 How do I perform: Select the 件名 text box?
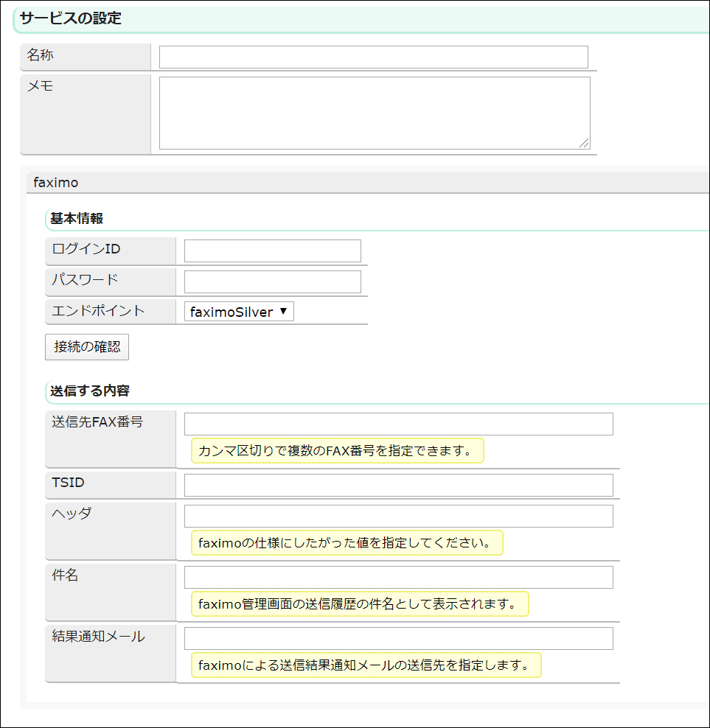[x=398, y=577]
